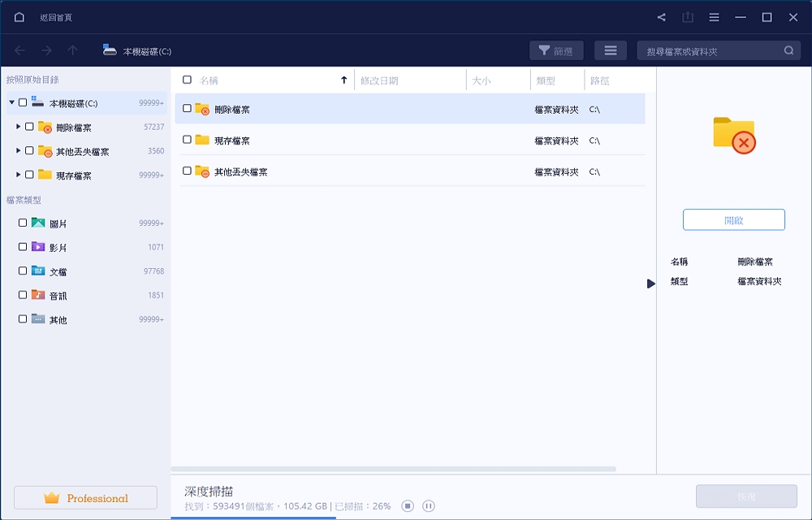
Task: Go forward with the right arrow
Action: pyautogui.click(x=46, y=50)
